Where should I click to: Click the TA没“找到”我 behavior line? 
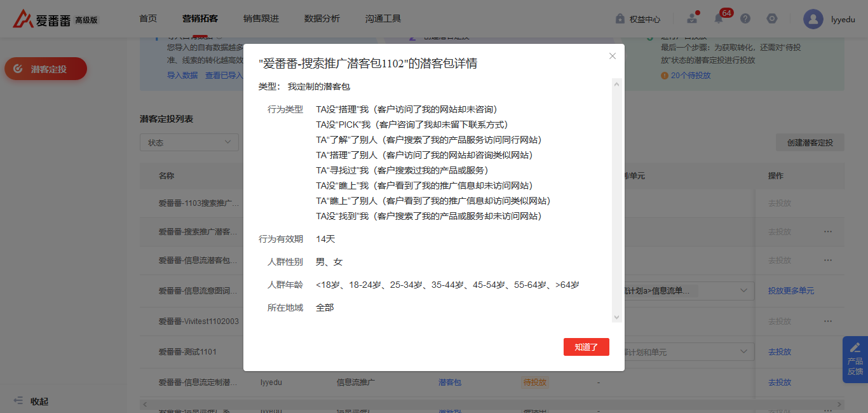click(x=429, y=216)
